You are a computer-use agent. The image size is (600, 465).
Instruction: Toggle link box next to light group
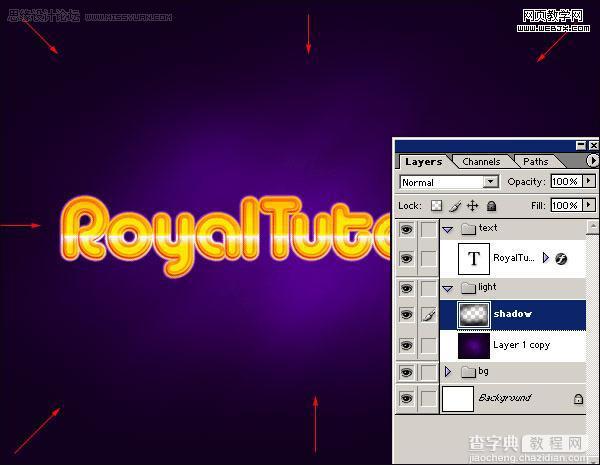(428, 288)
